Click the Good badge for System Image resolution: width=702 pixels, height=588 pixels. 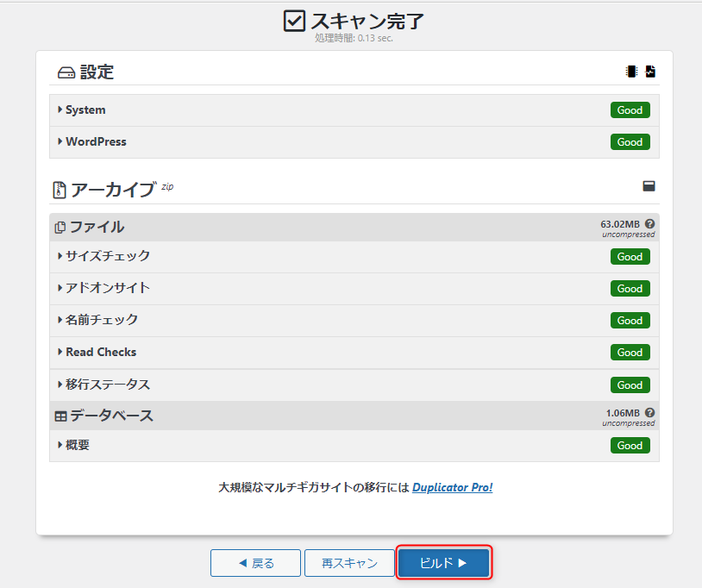click(x=630, y=110)
